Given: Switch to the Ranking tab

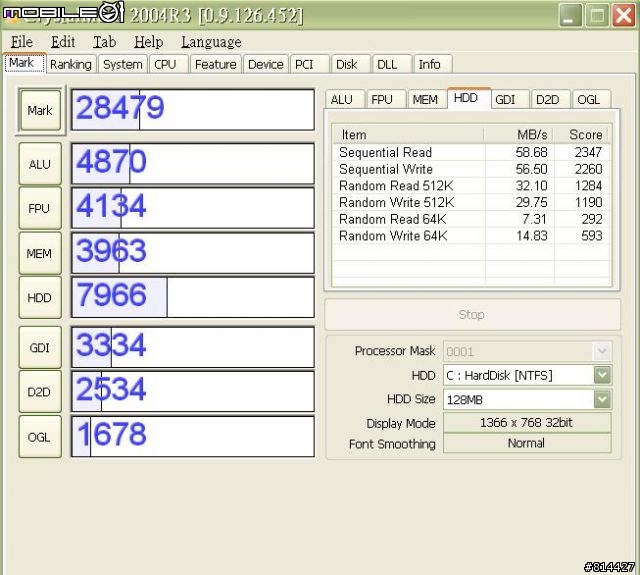Looking at the screenshot, I should coord(70,64).
